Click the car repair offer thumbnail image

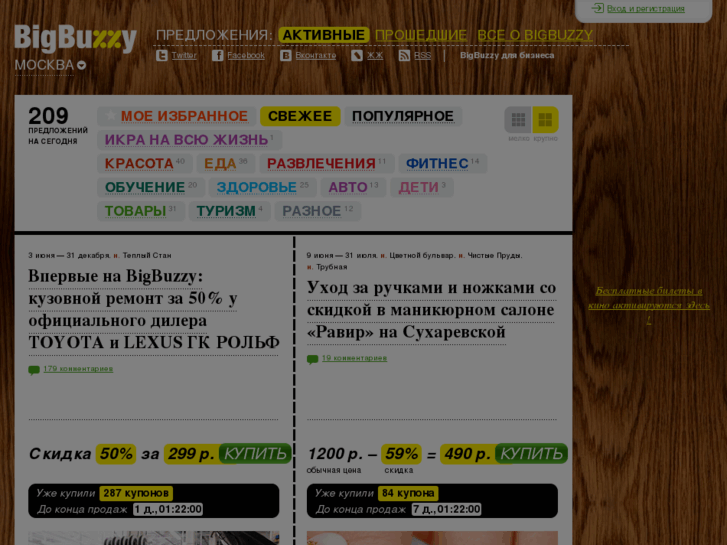coord(154,538)
